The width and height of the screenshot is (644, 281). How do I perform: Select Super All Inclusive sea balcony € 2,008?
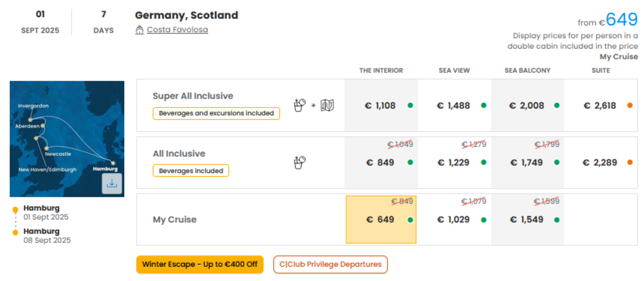pyautogui.click(x=527, y=105)
